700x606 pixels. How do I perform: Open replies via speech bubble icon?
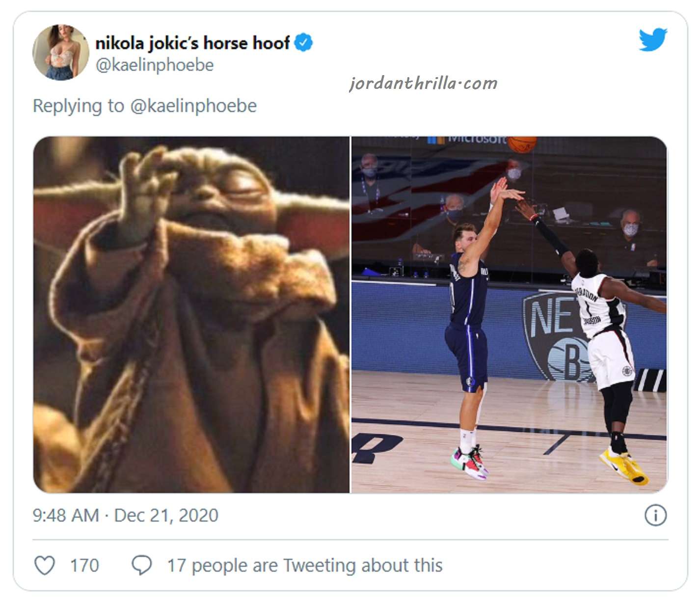pyautogui.click(x=141, y=565)
